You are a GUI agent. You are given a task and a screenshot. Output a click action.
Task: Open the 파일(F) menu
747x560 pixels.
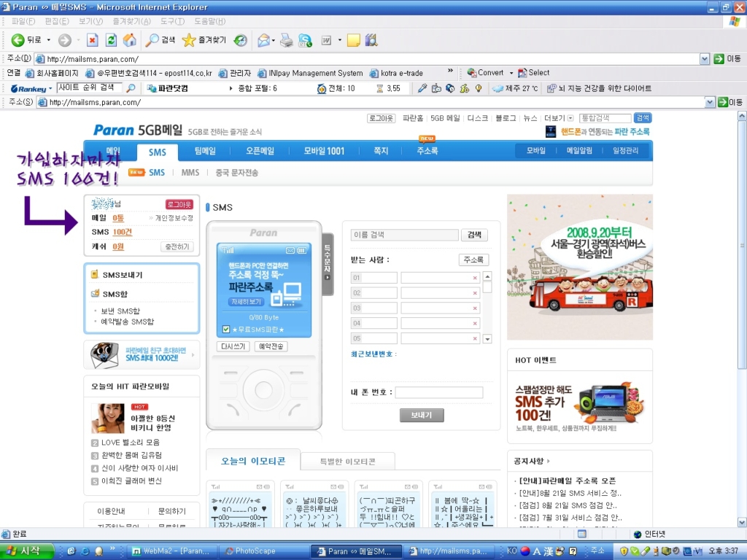pyautogui.click(x=23, y=21)
